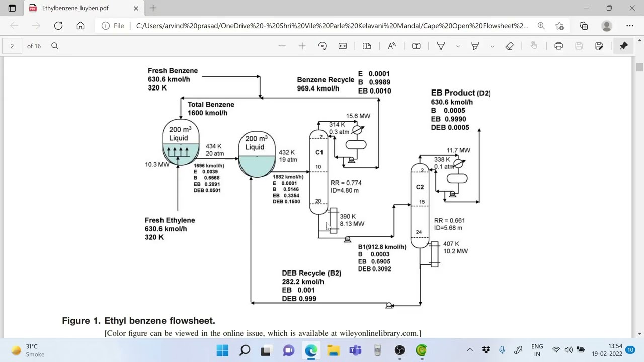Click the C2 column label
The image size is (644, 362).
[x=420, y=187]
